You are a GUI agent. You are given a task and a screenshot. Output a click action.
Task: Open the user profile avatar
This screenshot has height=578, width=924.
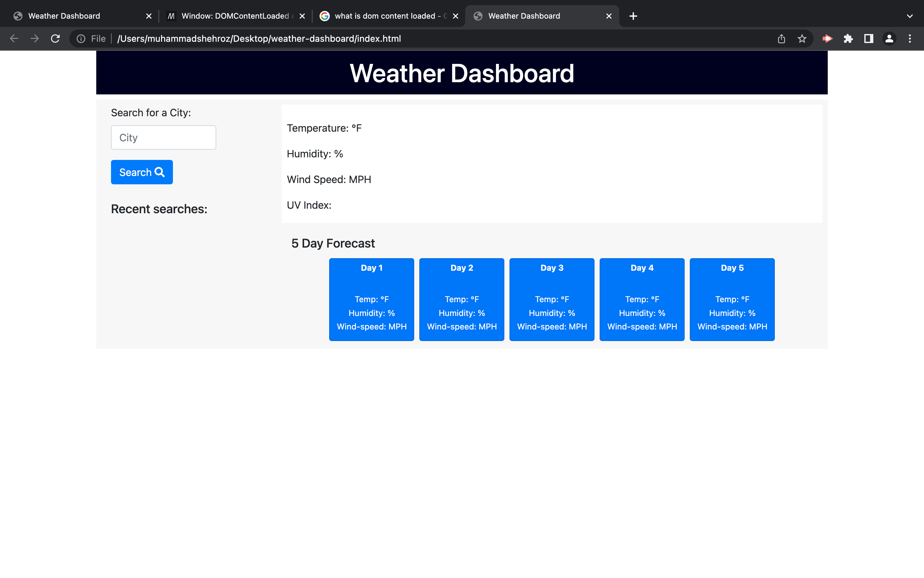point(889,39)
